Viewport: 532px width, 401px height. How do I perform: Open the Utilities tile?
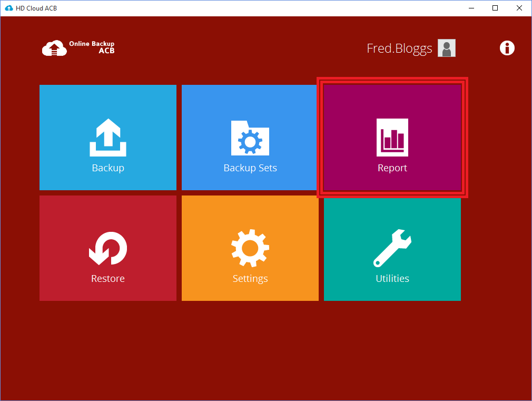pos(392,249)
